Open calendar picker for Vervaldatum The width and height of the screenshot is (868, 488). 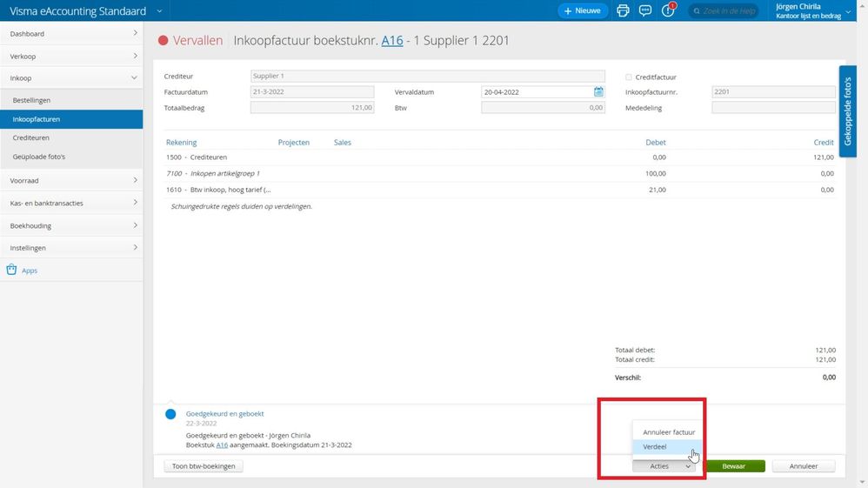598,91
